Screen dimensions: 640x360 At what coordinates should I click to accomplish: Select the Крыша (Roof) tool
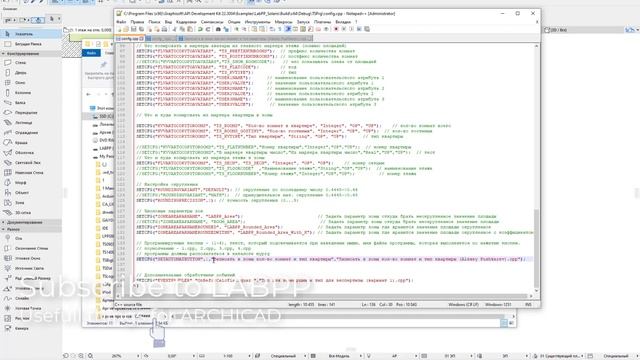31,143
